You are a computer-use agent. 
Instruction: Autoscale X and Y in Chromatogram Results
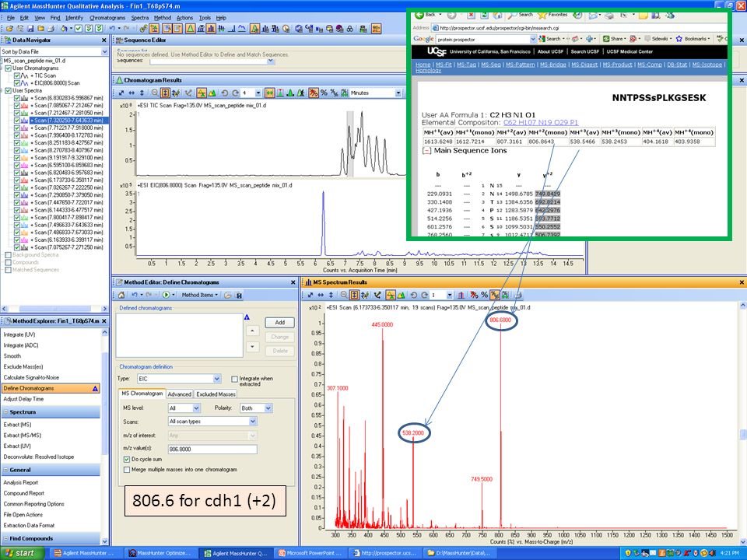121,93
